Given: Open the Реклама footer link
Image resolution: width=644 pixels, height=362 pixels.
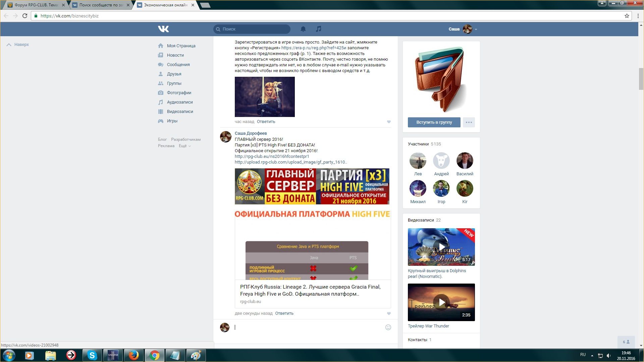Looking at the screenshot, I should pos(166,146).
